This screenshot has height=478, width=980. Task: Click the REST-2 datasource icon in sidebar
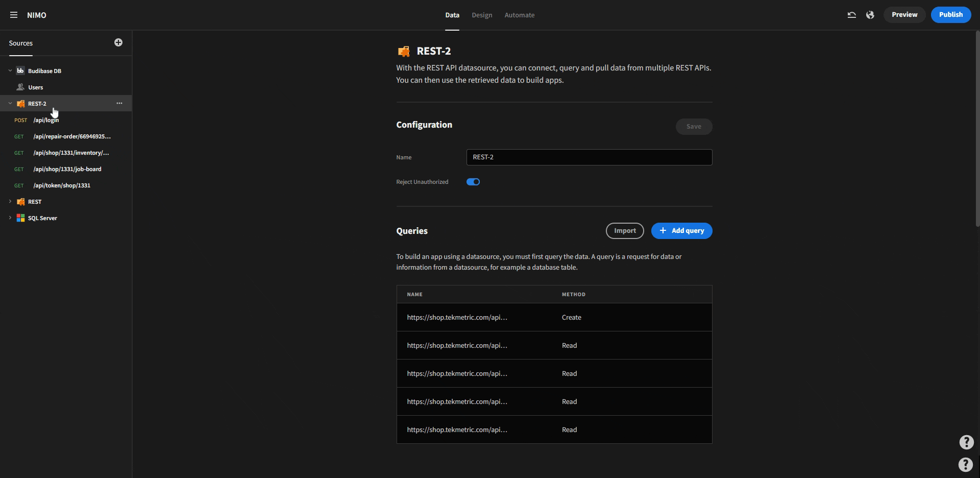20,104
